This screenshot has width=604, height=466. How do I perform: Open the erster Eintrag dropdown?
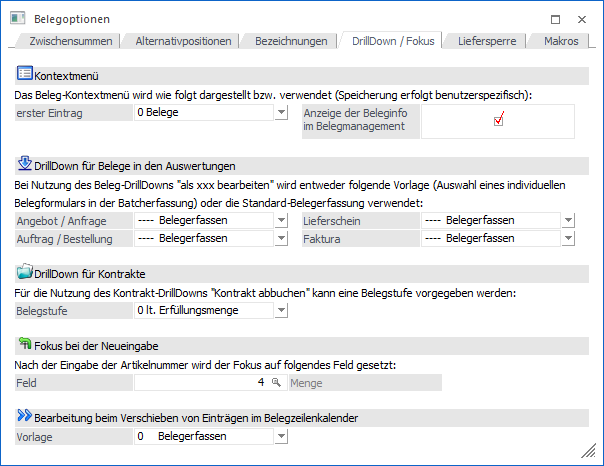tap(281, 113)
